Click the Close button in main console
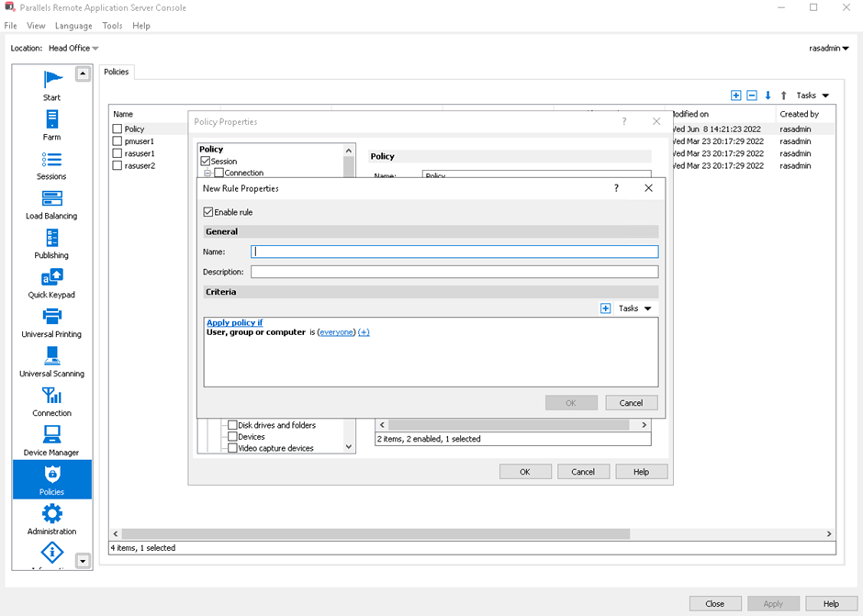 click(715, 603)
